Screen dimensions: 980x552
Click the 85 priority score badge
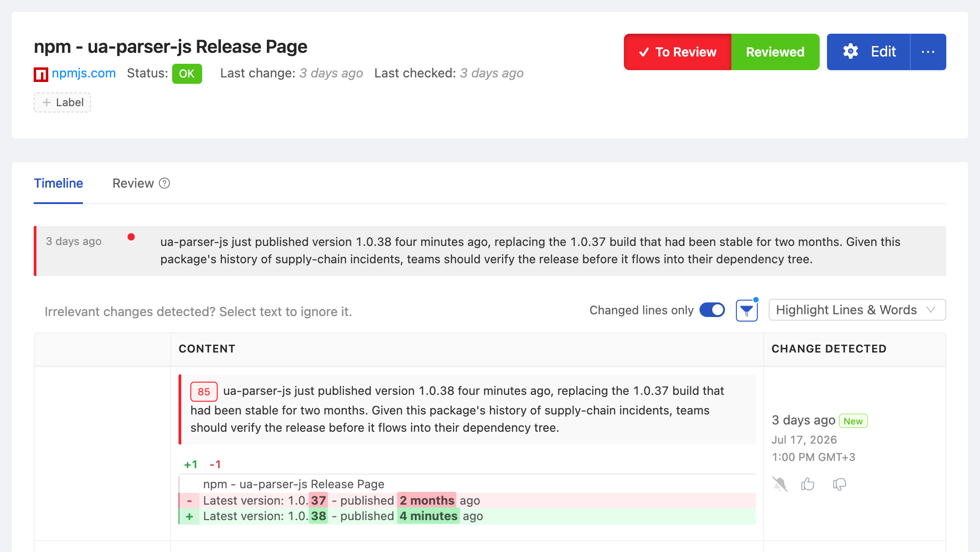204,392
